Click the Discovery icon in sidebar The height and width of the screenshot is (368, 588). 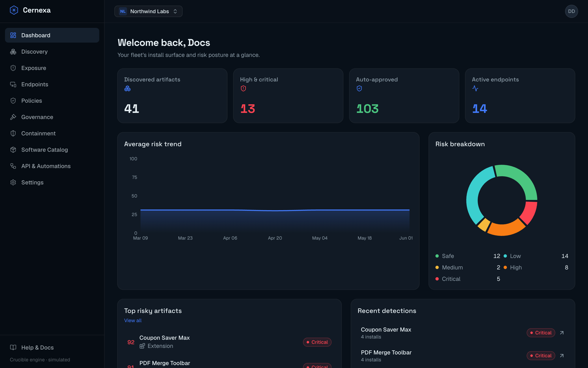tap(13, 52)
